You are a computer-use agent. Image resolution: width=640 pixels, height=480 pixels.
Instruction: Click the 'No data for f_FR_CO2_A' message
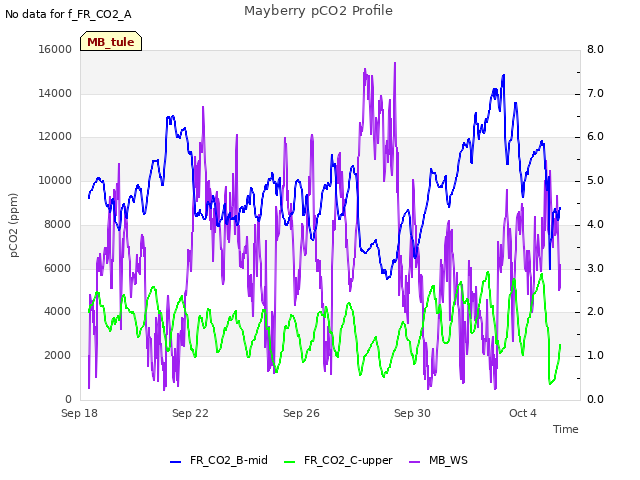coord(68,14)
